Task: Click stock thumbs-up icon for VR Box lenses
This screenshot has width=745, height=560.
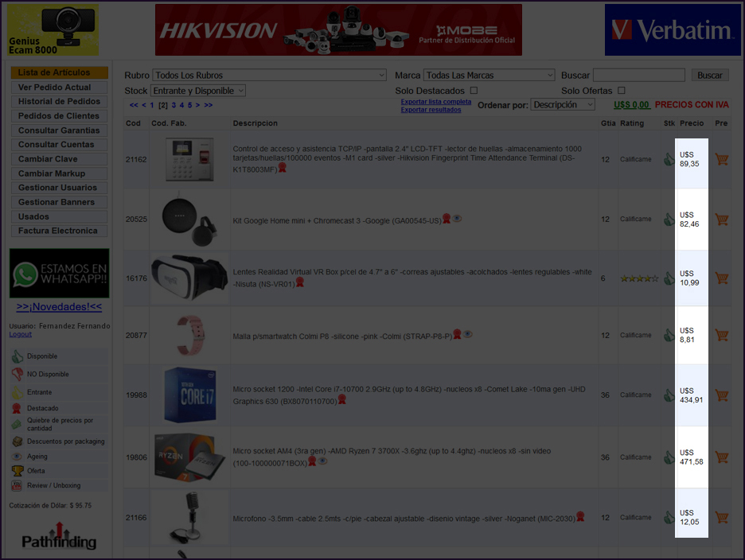Action: [669, 278]
